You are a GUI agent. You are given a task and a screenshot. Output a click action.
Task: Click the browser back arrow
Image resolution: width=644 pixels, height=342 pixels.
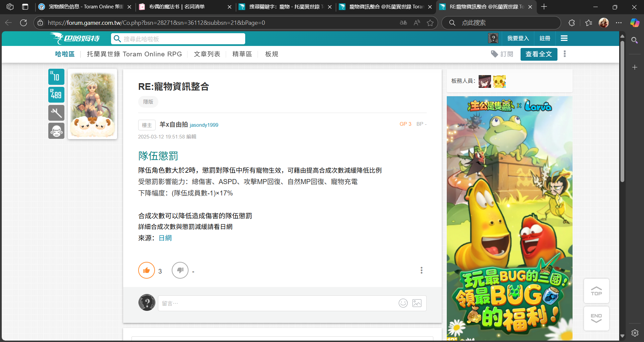[8, 23]
